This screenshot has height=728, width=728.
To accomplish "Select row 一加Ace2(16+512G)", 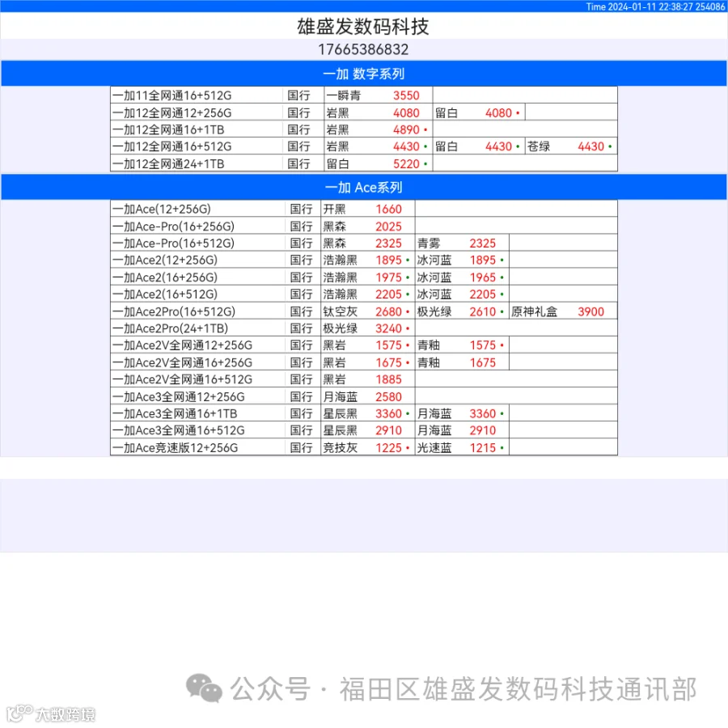I will tap(364, 294).
